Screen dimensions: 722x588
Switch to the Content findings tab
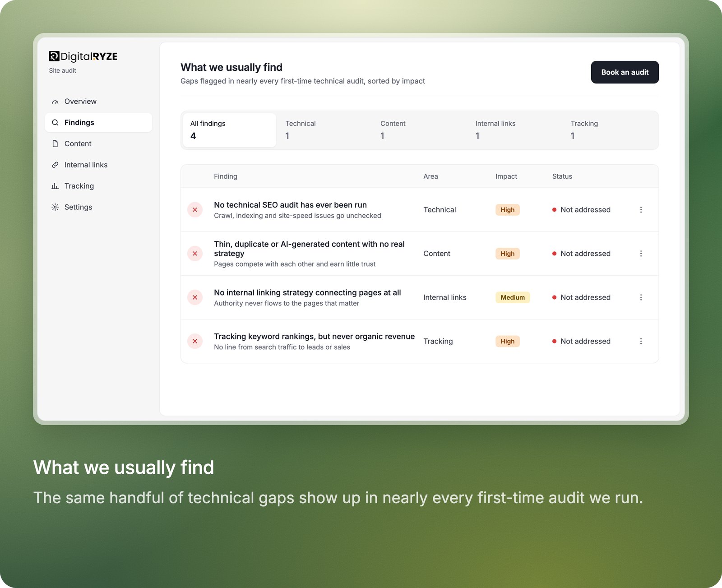[x=421, y=130]
